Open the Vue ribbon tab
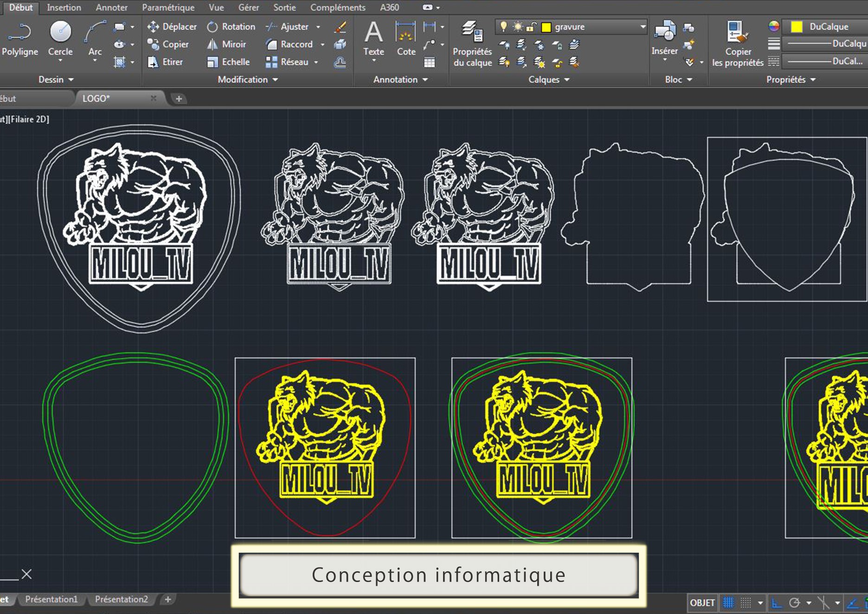Image resolution: width=868 pixels, height=614 pixels. [x=216, y=7]
